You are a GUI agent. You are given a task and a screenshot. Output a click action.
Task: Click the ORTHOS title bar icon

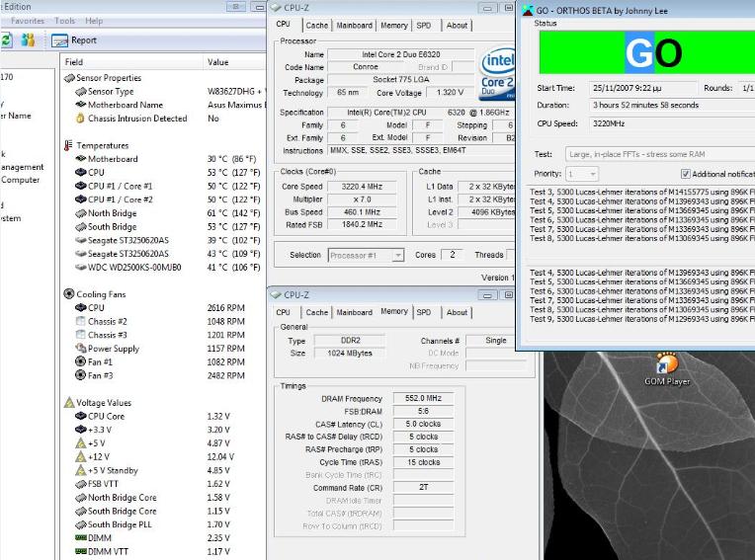tap(528, 10)
